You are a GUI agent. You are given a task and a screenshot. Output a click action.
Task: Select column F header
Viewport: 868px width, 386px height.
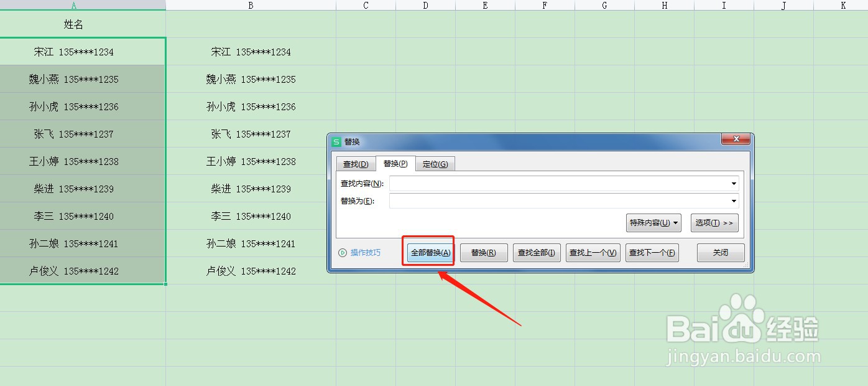coord(545,5)
